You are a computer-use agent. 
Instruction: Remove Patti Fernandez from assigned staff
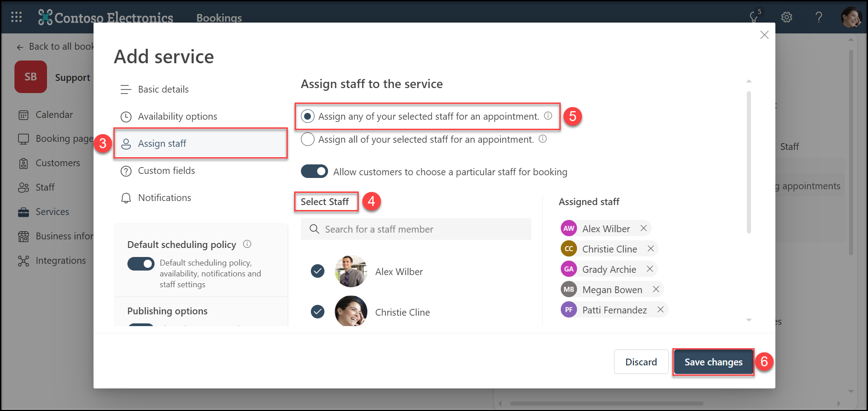(x=660, y=310)
